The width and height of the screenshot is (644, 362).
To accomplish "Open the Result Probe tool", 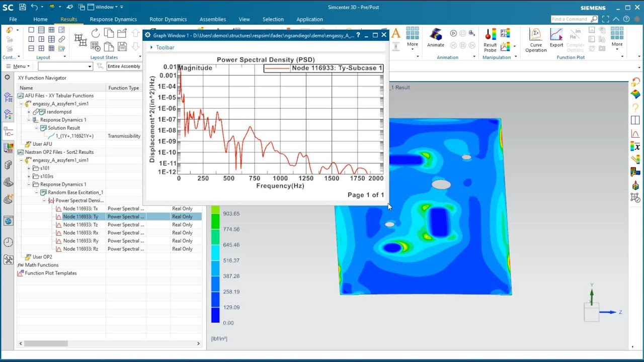I will click(490, 41).
